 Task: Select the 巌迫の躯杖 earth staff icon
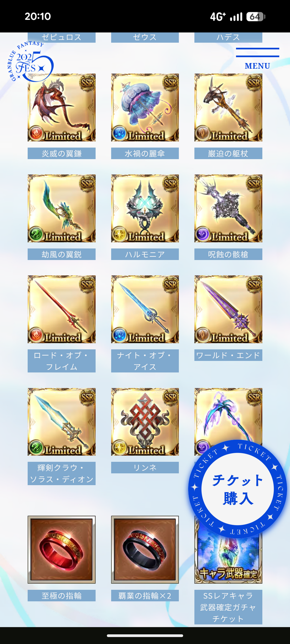228,107
